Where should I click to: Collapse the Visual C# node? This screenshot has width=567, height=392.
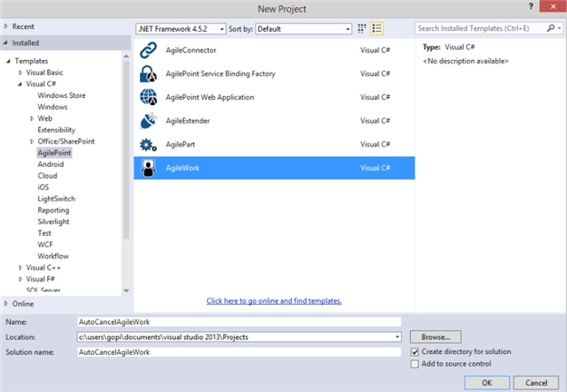(x=20, y=83)
